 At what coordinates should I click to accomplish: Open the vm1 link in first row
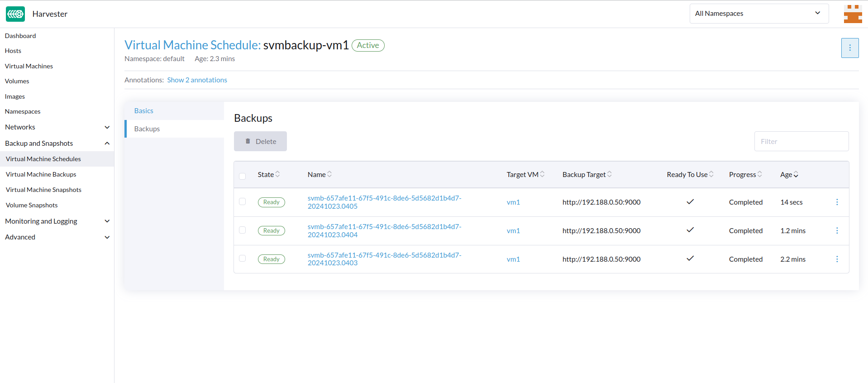(x=513, y=202)
